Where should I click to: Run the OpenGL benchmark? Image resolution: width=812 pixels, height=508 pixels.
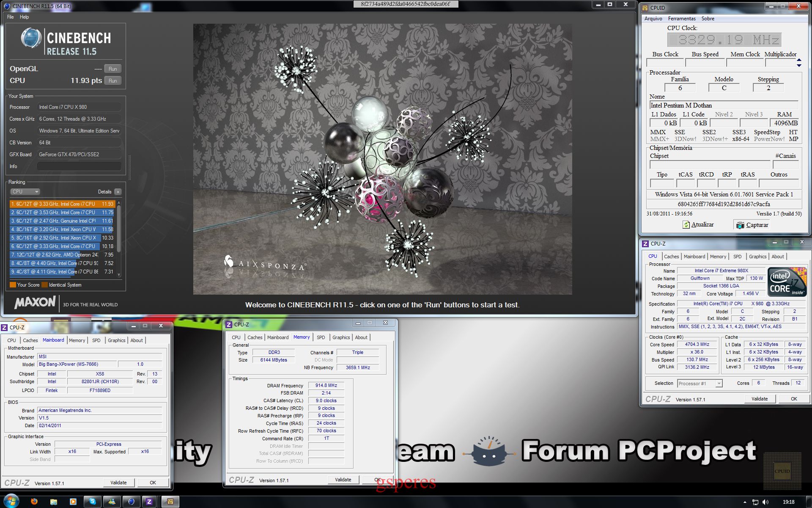point(112,69)
